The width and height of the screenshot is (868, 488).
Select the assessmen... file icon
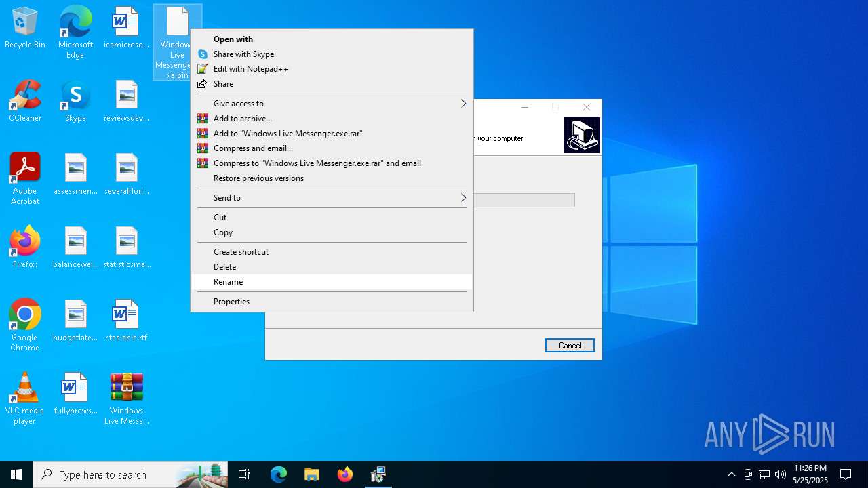pyautogui.click(x=75, y=175)
